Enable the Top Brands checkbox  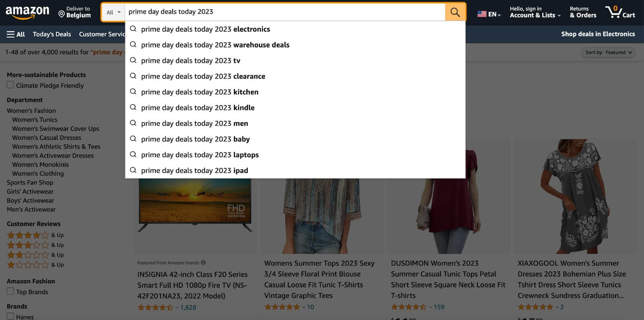click(x=10, y=291)
